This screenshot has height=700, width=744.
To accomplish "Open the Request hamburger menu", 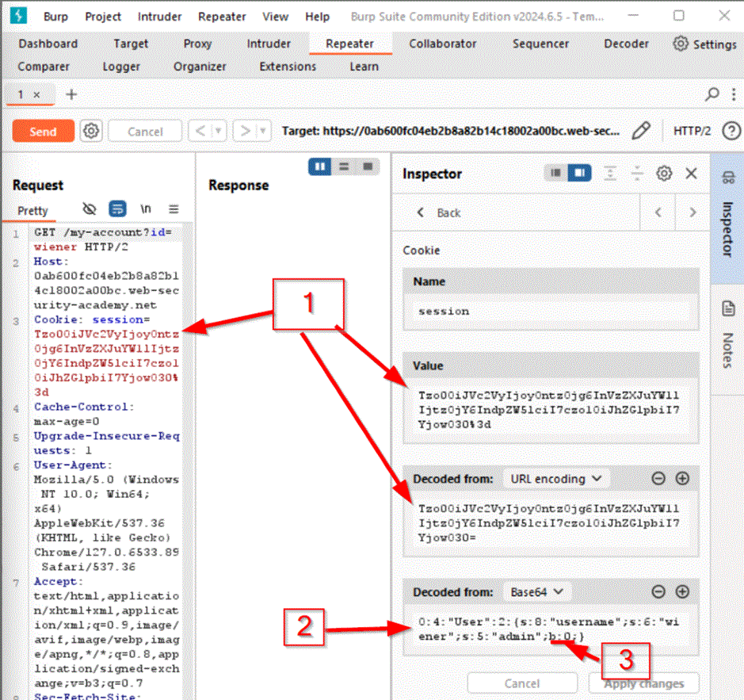I will click(x=174, y=209).
